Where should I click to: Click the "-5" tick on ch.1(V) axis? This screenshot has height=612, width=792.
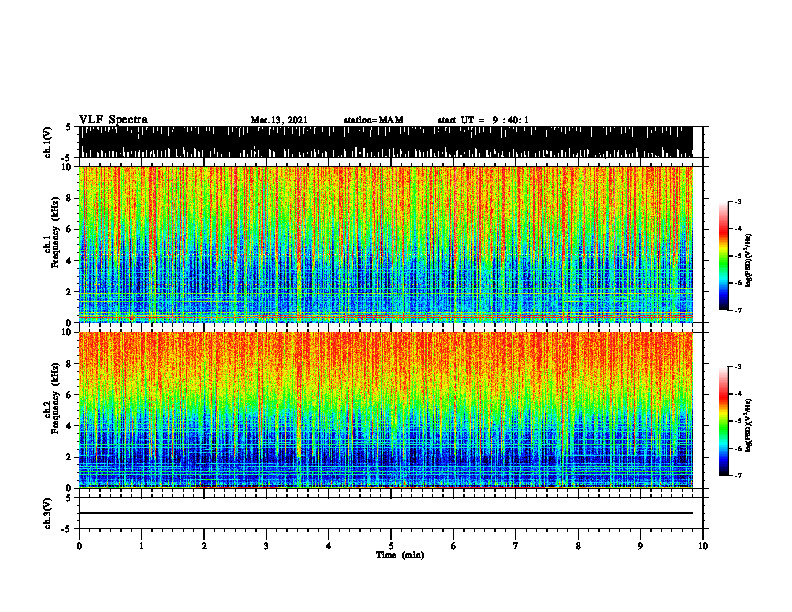point(68,158)
